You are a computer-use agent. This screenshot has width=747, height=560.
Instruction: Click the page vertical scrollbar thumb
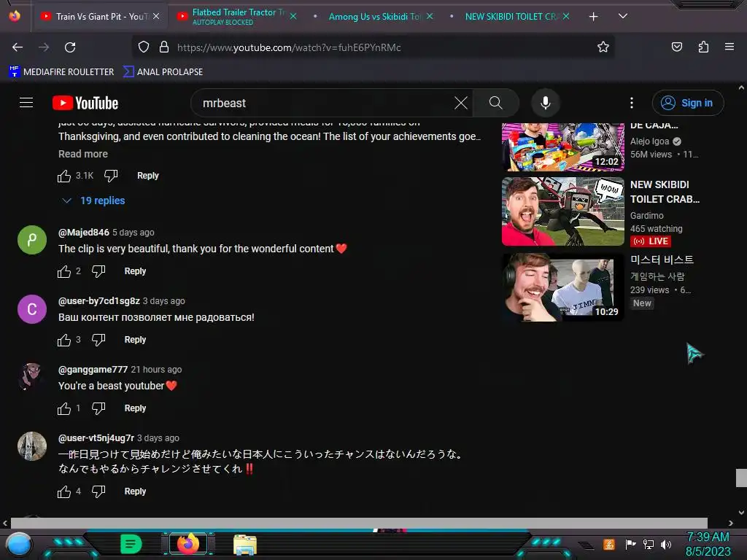(741, 478)
